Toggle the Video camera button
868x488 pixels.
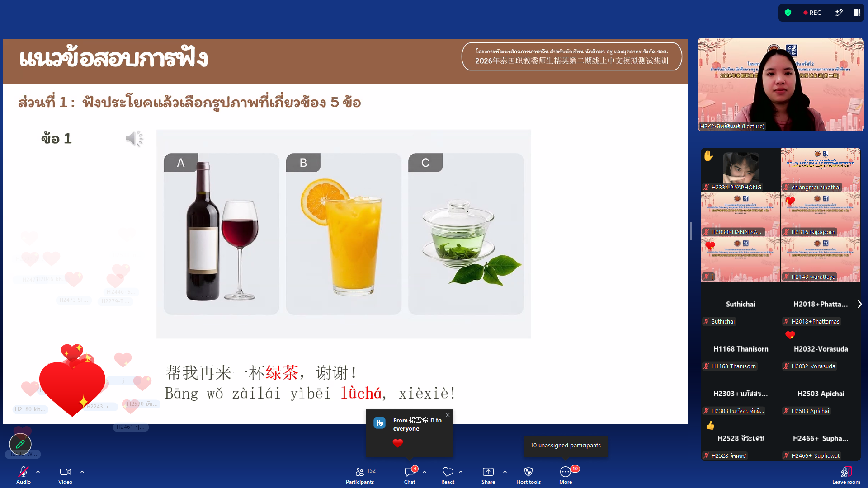pyautogui.click(x=65, y=475)
